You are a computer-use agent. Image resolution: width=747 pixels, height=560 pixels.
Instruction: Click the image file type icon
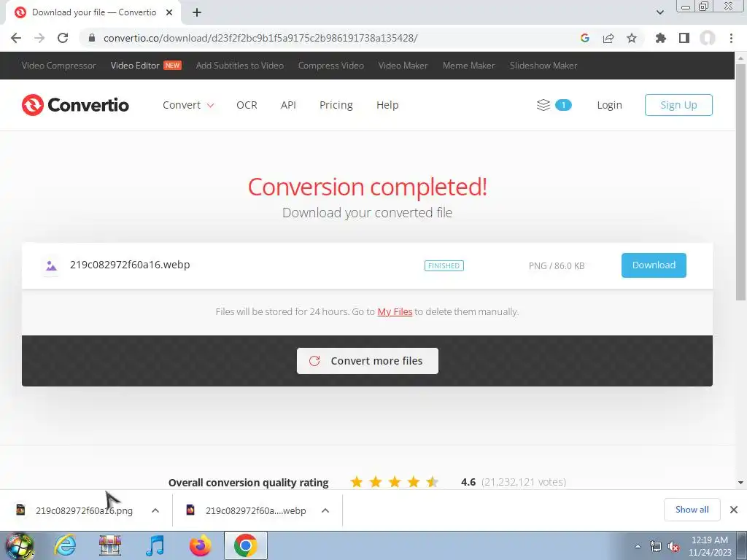tap(51, 265)
